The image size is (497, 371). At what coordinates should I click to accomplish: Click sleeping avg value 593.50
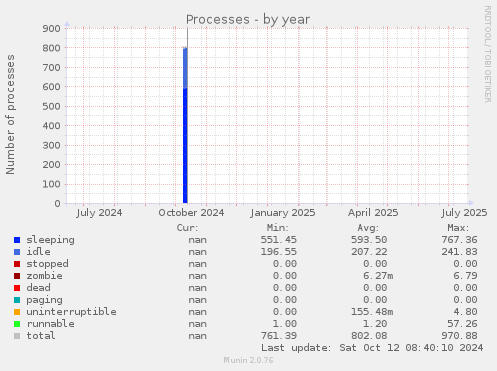pos(369,240)
